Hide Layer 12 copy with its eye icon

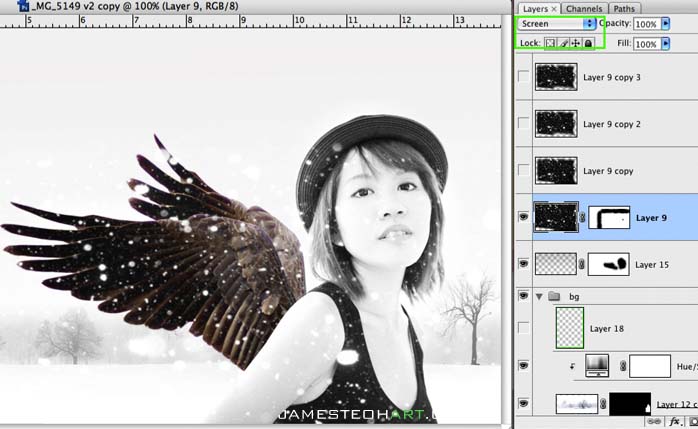coord(524,403)
